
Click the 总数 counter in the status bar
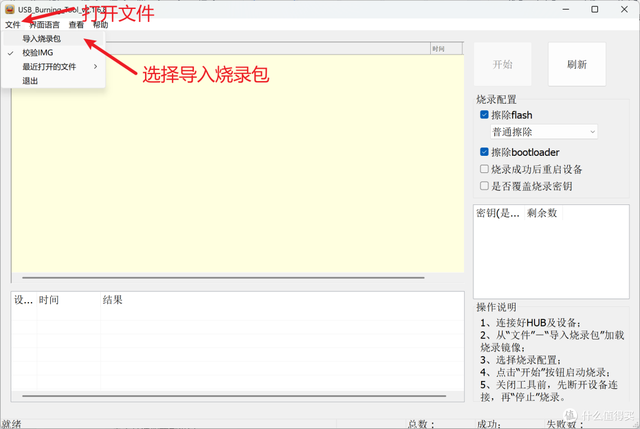[421, 424]
